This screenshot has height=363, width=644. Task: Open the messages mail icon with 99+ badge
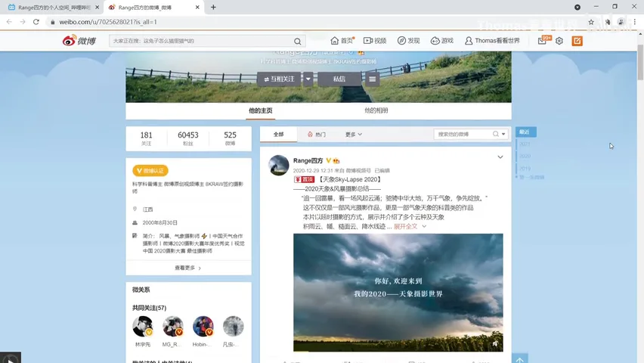[543, 40]
